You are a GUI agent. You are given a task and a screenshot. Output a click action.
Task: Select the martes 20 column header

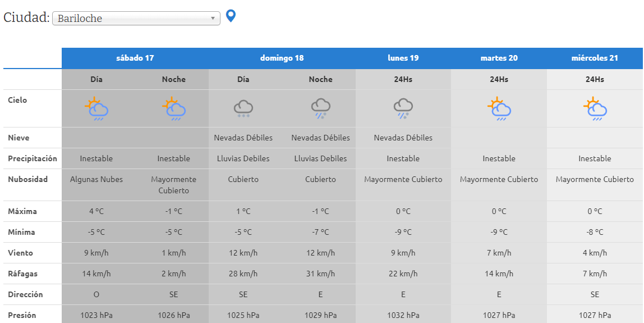[x=499, y=58]
